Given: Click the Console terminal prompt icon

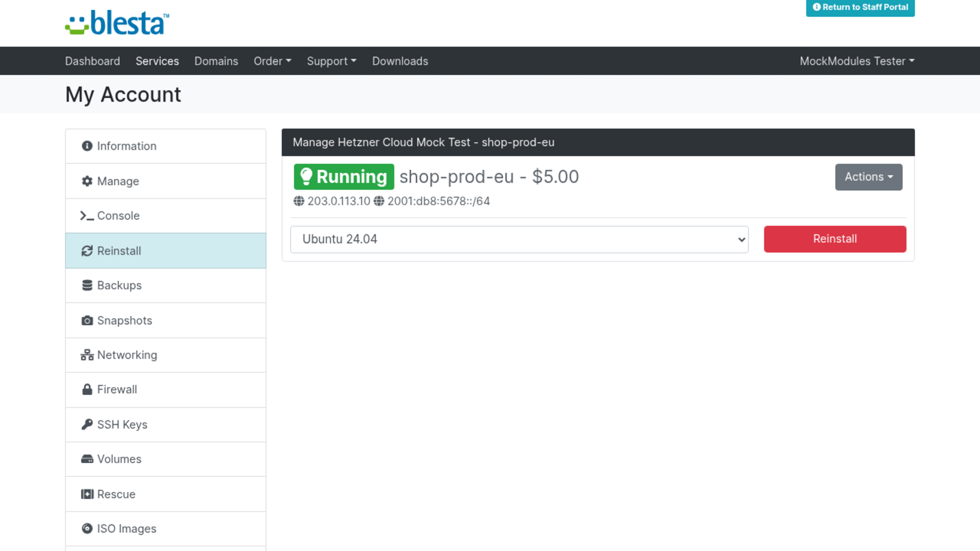Looking at the screenshot, I should (87, 216).
